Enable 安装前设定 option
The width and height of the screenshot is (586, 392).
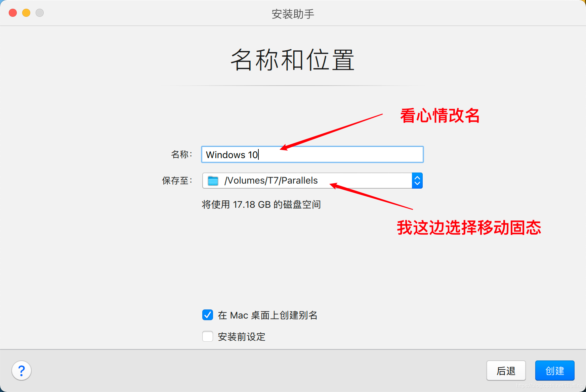pyautogui.click(x=207, y=336)
